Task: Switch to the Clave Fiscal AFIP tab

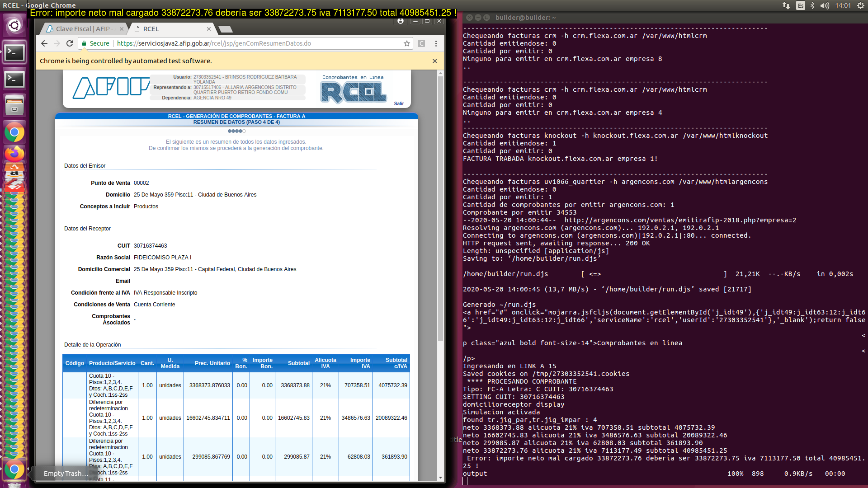Action: click(x=84, y=29)
